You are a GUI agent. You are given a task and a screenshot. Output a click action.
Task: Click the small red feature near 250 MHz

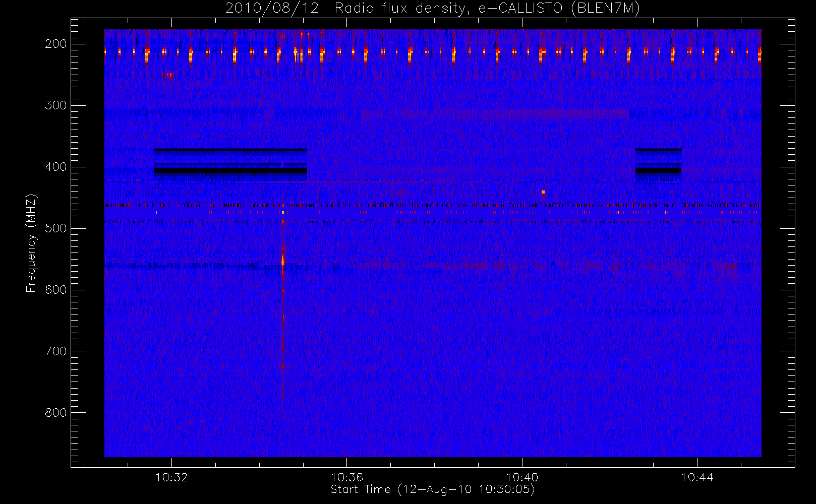click(168, 76)
